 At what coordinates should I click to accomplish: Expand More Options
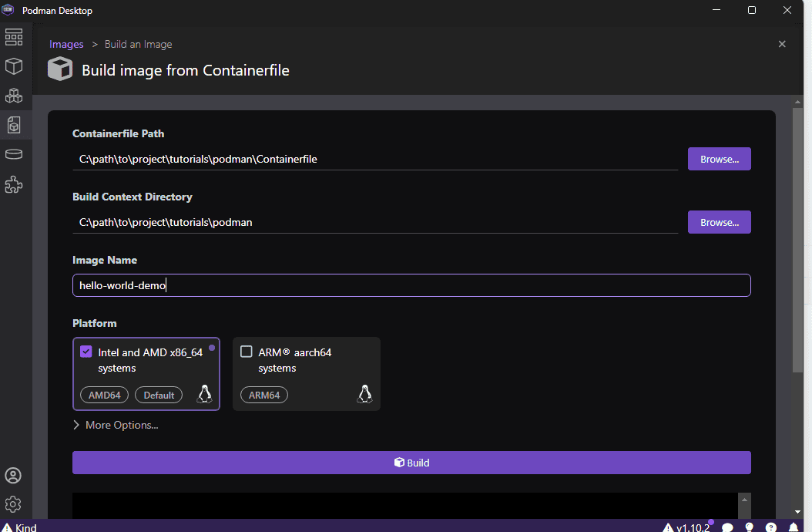coord(116,425)
